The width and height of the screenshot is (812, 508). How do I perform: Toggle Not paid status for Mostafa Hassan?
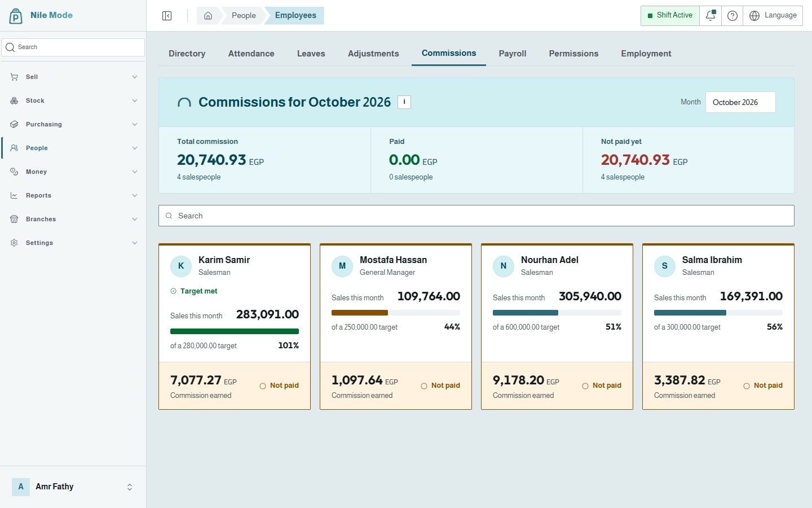[x=440, y=386]
